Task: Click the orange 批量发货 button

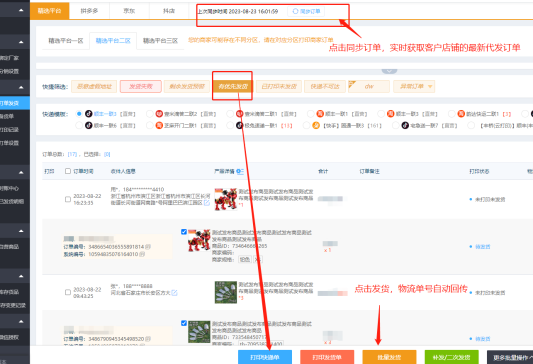Action: pyautogui.click(x=389, y=357)
